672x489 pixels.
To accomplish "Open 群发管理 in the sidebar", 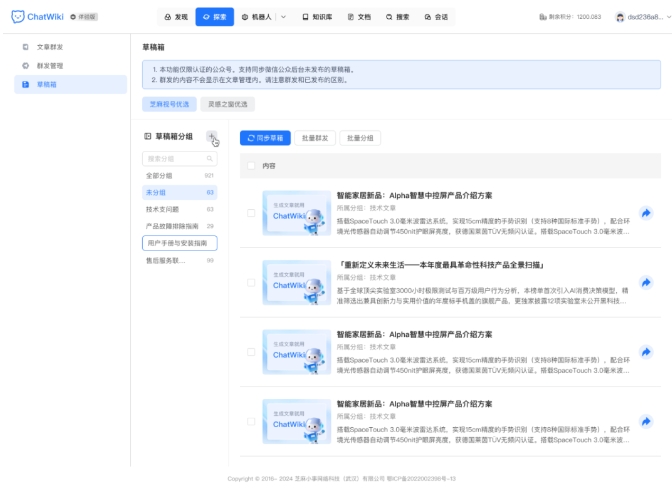I will [x=70, y=66].
